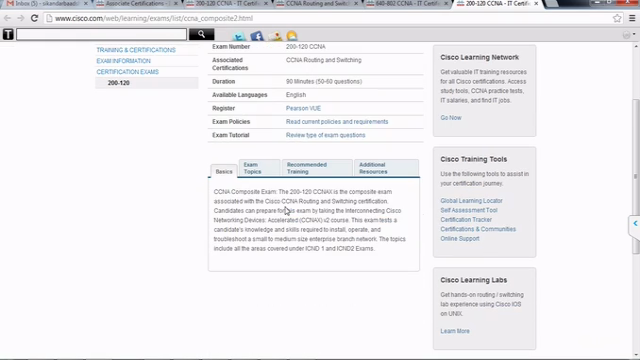The image size is (640, 360).
Task: Open the Exam Topics tab
Action: tap(259, 168)
